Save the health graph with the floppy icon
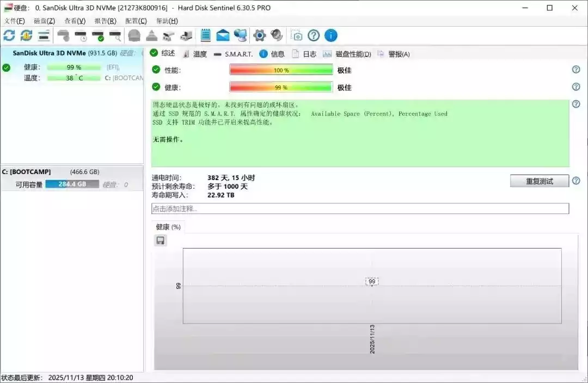The width and height of the screenshot is (588, 383). click(160, 240)
